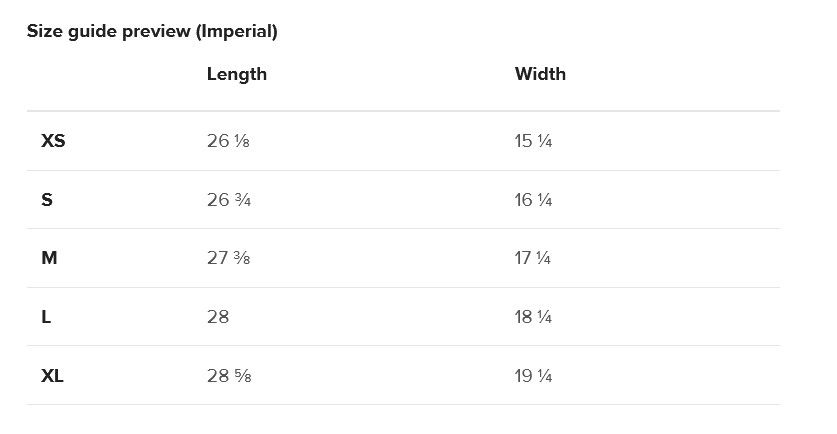Click the S size row label
The height and width of the screenshot is (434, 837).
[47, 200]
